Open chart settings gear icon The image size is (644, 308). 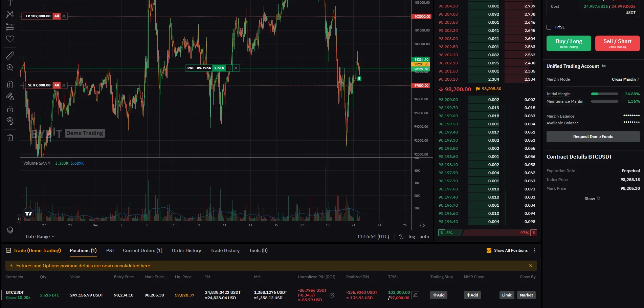point(422,225)
